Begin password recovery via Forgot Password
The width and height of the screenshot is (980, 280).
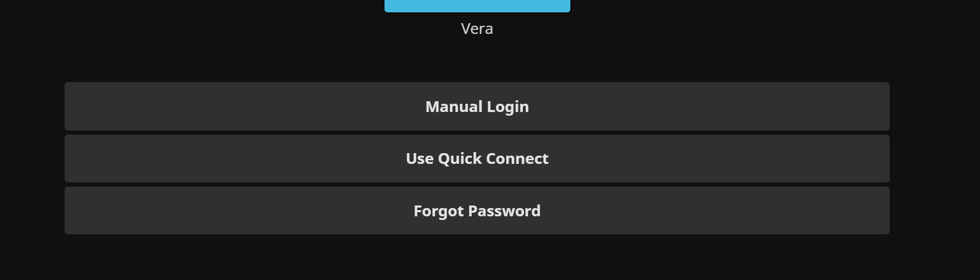click(477, 211)
